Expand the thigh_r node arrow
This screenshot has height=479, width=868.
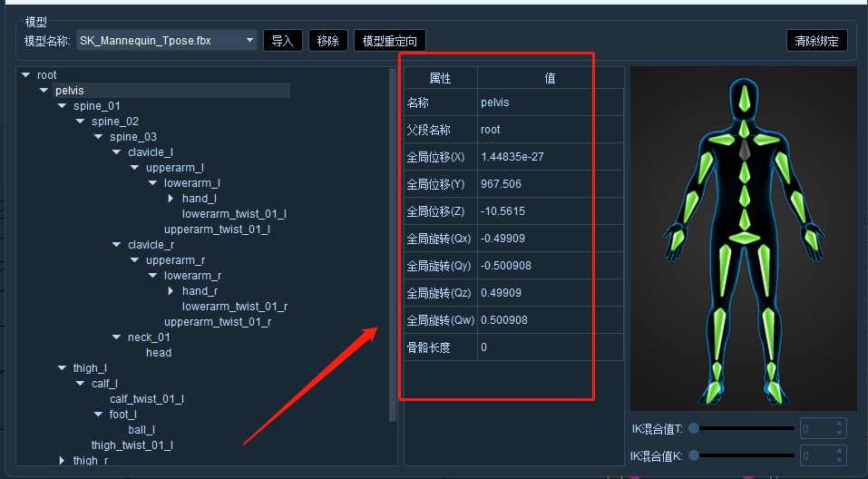click(x=62, y=461)
